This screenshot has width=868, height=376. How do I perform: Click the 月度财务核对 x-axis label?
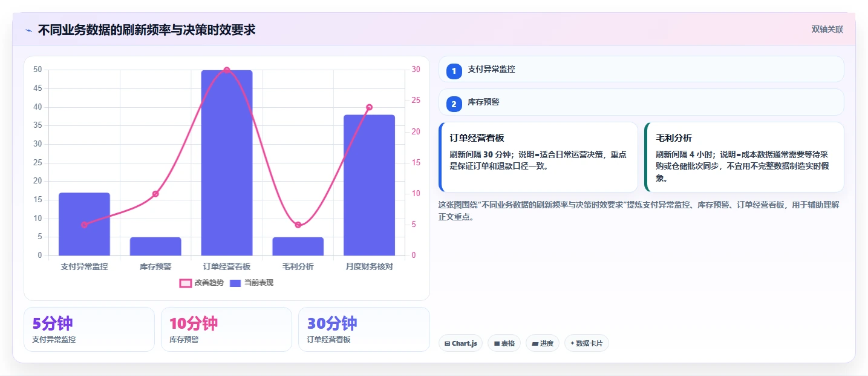[370, 266]
